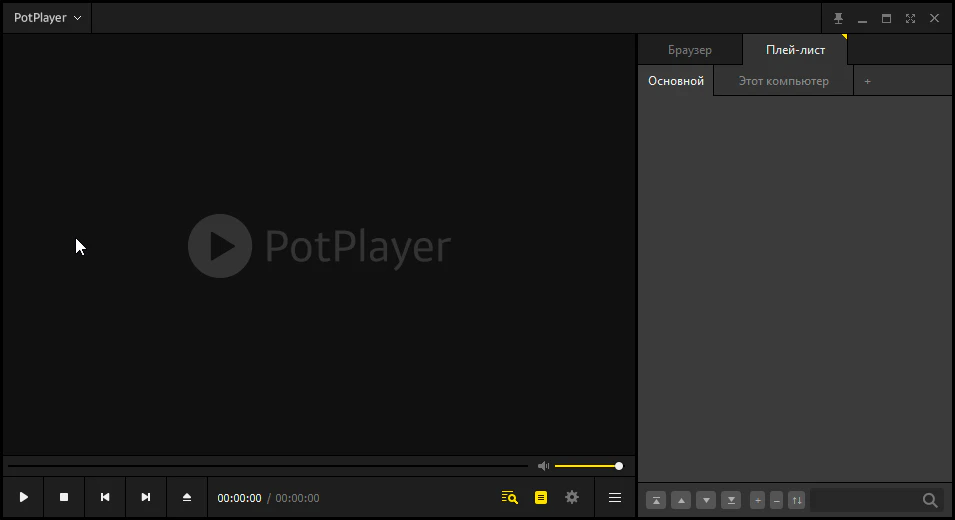Move playlist item to bottom
Screen dimensions: 955x520
point(732,500)
